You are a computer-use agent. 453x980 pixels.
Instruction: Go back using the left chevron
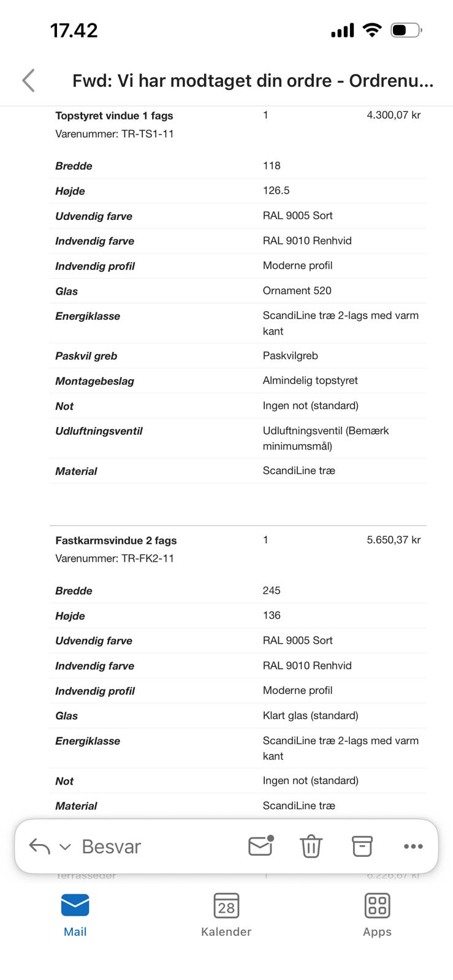(28, 80)
